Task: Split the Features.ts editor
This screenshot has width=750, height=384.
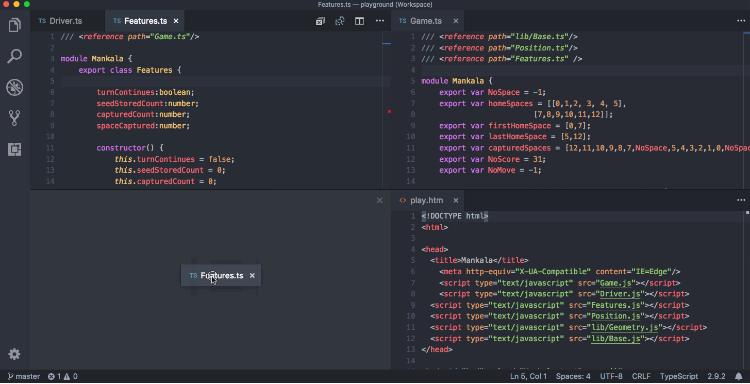Action: click(359, 21)
